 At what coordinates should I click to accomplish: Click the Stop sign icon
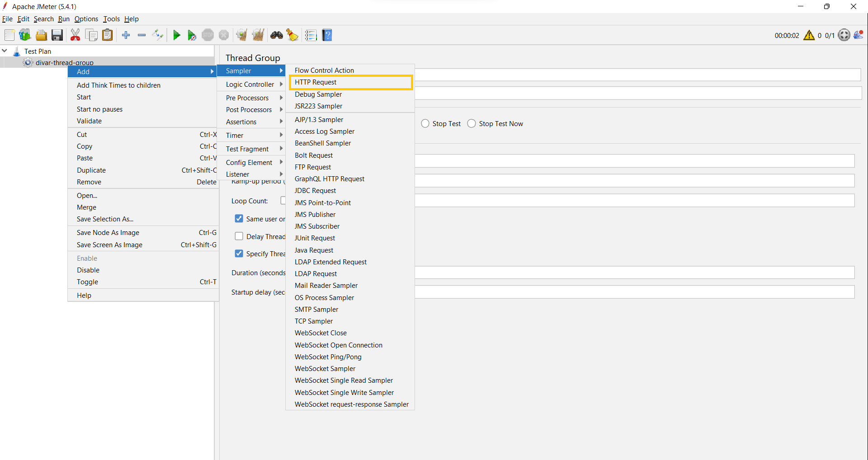click(208, 35)
